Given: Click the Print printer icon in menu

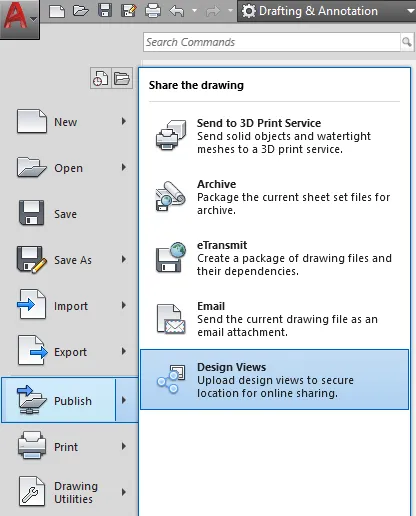Looking at the screenshot, I should click(x=32, y=445).
